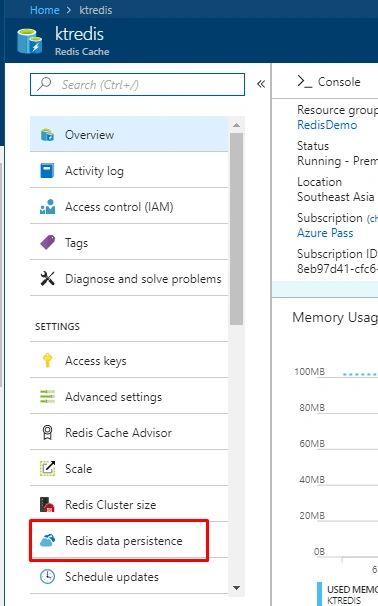Click menu scrollbar down arrow
This screenshot has height=606, width=378.
pos(237,588)
